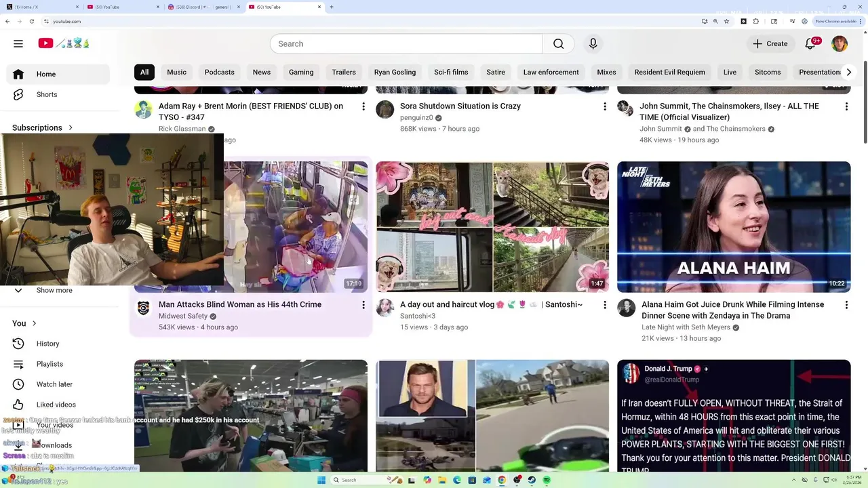Select the Resident Evil Requiem chip
The height and width of the screenshot is (488, 868).
click(x=670, y=72)
